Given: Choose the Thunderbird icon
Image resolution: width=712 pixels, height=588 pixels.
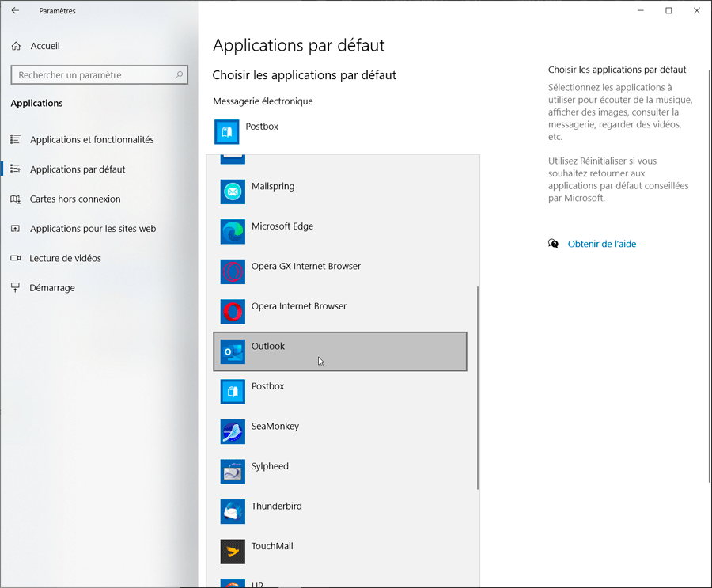Looking at the screenshot, I should (233, 512).
